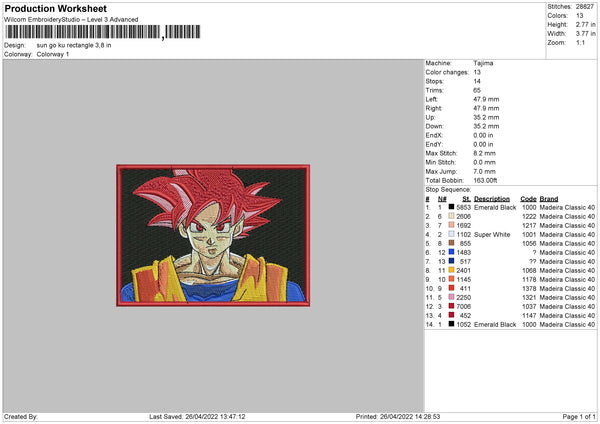Pick the red-orange swatch with code 1378
The image size is (600, 424).
point(452,288)
